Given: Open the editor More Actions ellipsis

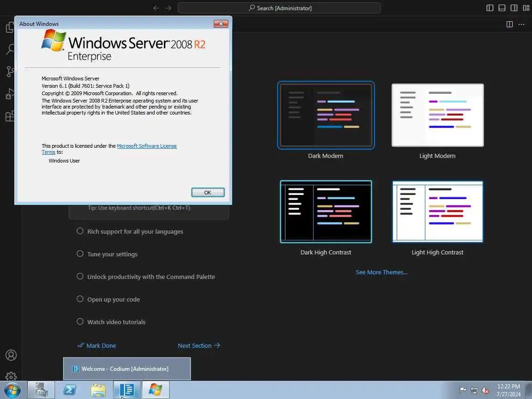Looking at the screenshot, I should 521,24.
